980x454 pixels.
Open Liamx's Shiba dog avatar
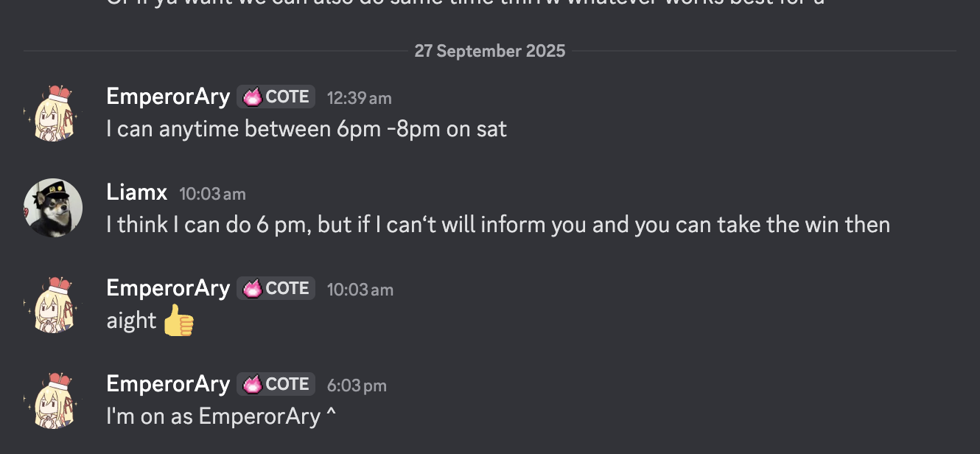53,208
